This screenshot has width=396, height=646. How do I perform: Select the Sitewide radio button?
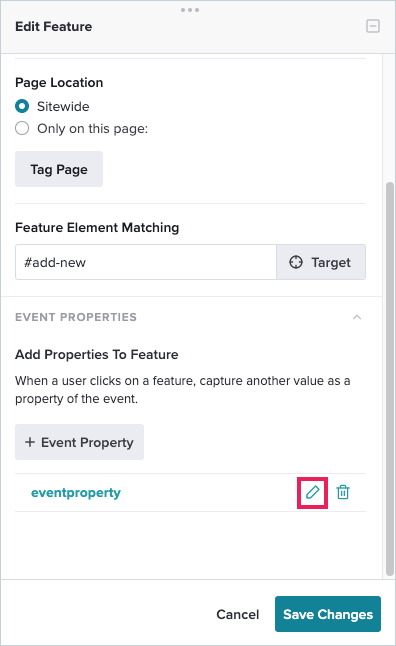pyautogui.click(x=22, y=106)
